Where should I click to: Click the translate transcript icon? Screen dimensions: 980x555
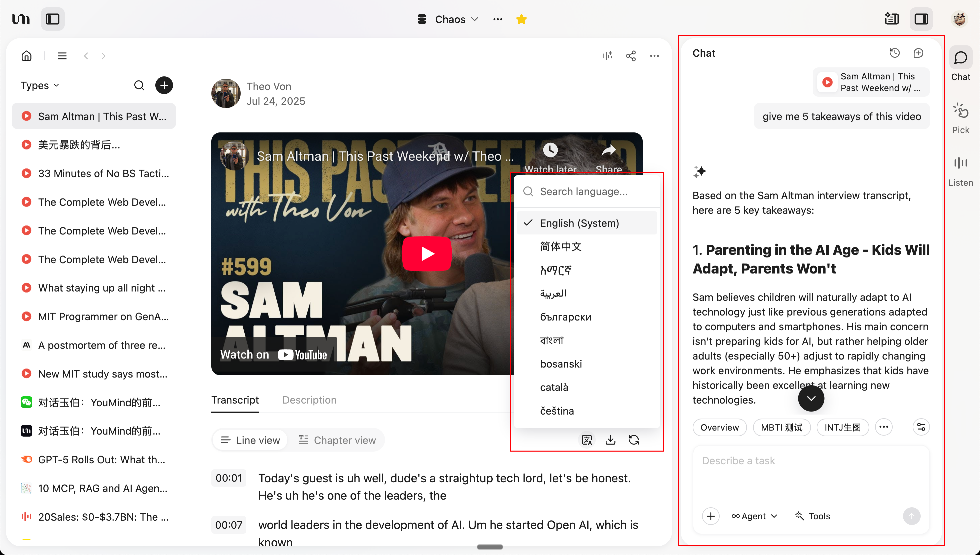(587, 440)
